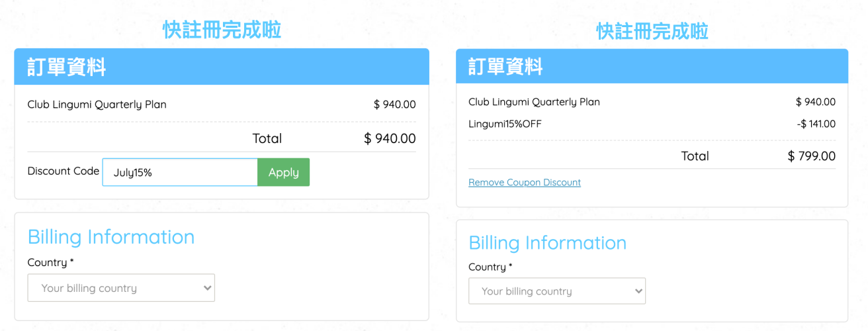The image size is (868, 331).
Task: Click the left Club Lingumi Quarterly Plan item
Action: (97, 105)
